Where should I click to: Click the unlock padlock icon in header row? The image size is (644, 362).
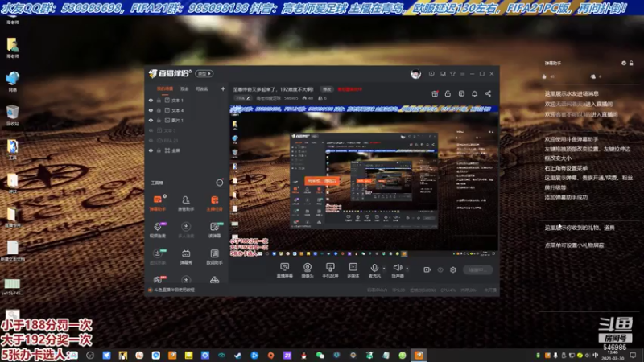click(x=448, y=93)
